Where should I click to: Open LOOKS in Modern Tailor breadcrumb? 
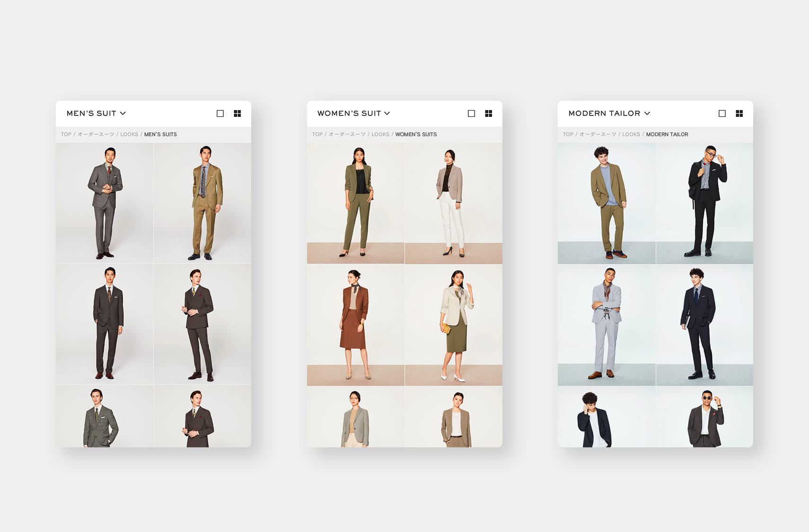point(631,134)
